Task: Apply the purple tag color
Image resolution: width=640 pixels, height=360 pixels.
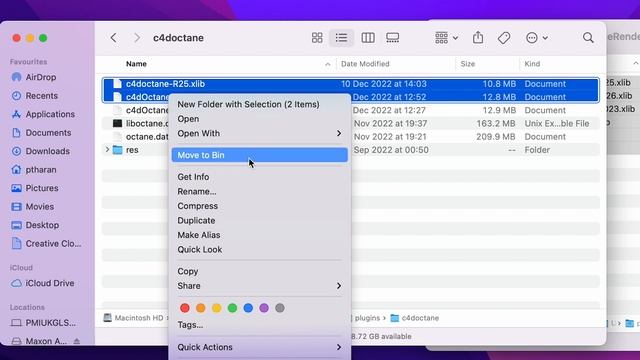Action: pyautogui.click(x=264, y=308)
